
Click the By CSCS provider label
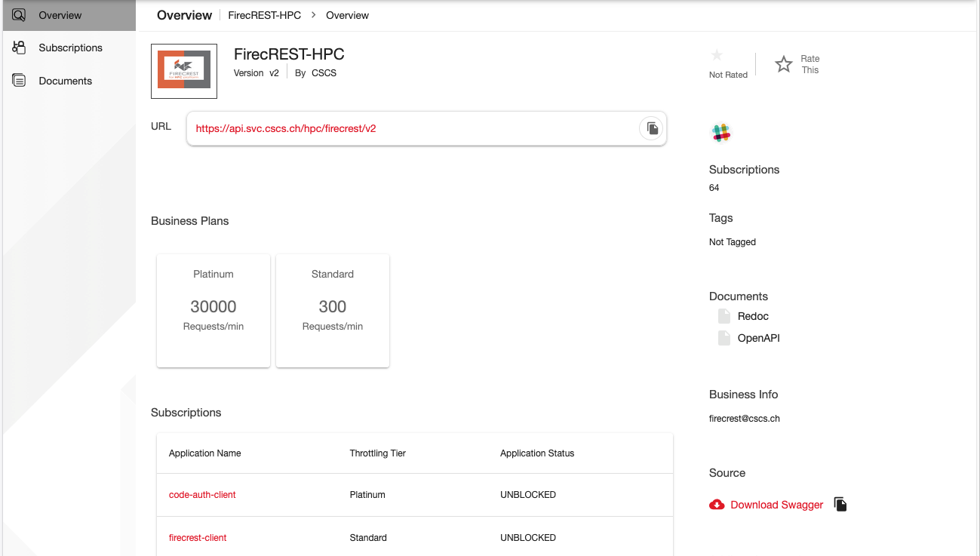[315, 73]
